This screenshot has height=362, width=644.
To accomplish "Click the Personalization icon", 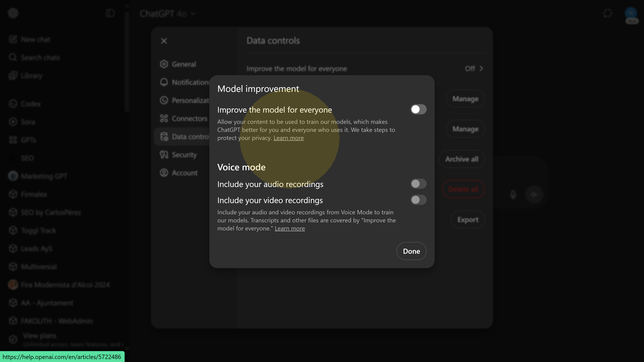I will 164,100.
